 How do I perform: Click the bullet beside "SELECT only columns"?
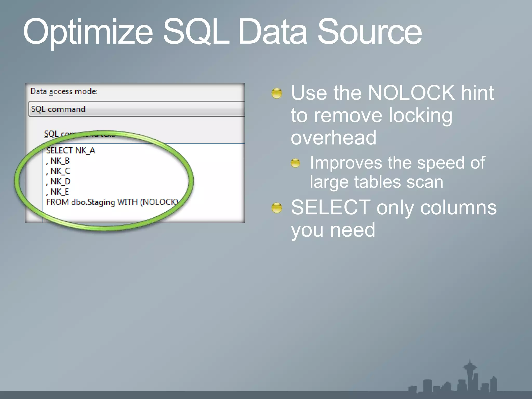pyautogui.click(x=277, y=208)
